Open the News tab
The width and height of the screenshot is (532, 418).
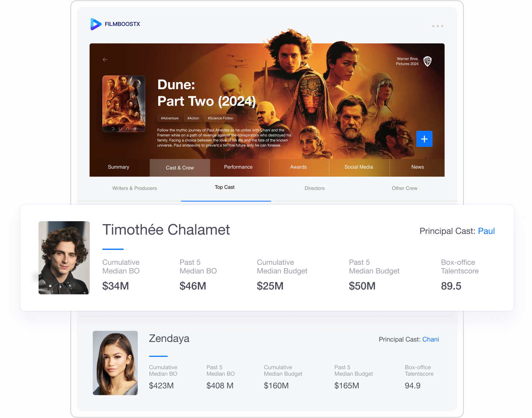pos(418,167)
